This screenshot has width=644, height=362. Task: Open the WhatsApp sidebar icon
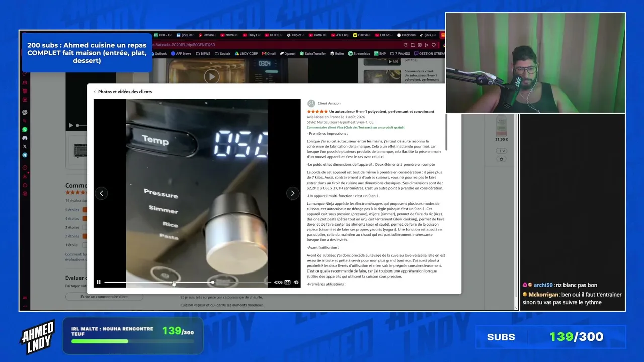(x=25, y=129)
